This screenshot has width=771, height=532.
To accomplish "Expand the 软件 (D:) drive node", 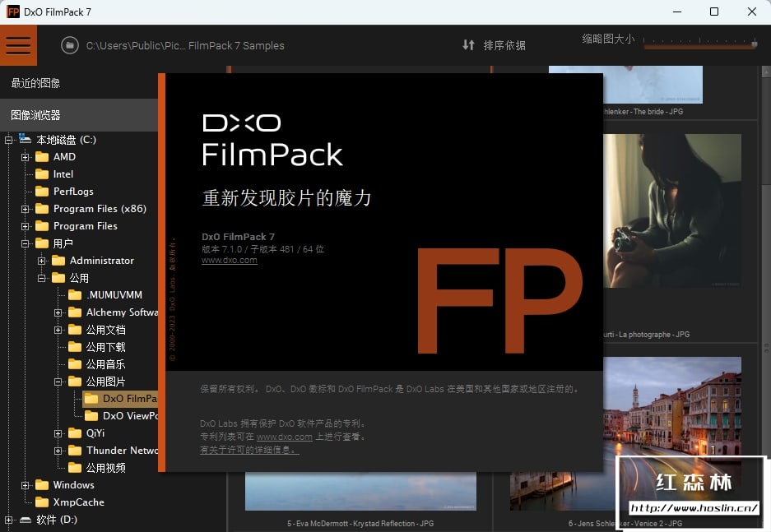I will click(8, 520).
